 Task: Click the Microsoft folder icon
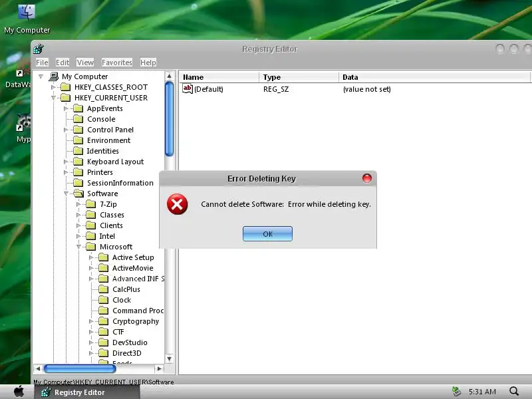pos(91,247)
